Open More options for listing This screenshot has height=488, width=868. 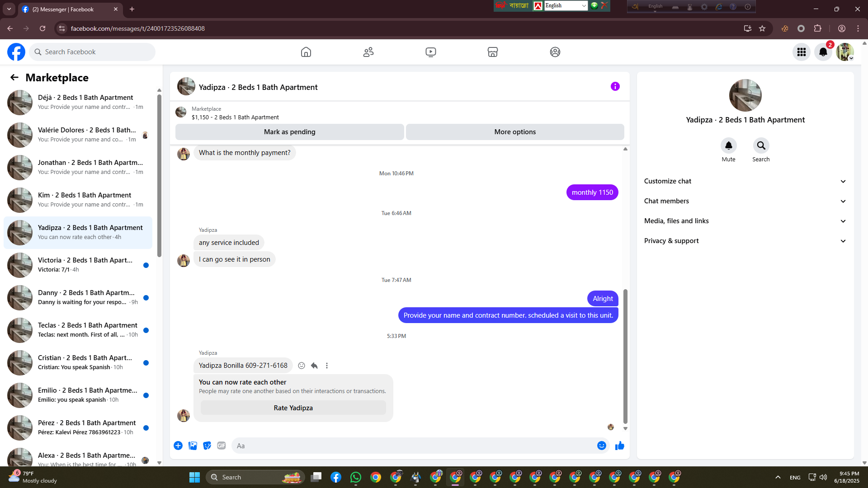(515, 132)
